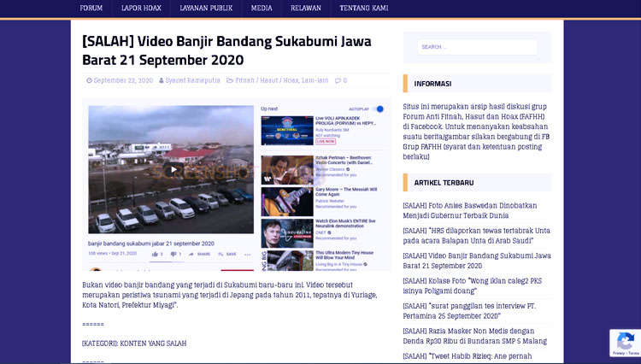Click the '[KATEGORI]: KONTEN YANG SALAH' text
This screenshot has width=641, height=364.
134,343
